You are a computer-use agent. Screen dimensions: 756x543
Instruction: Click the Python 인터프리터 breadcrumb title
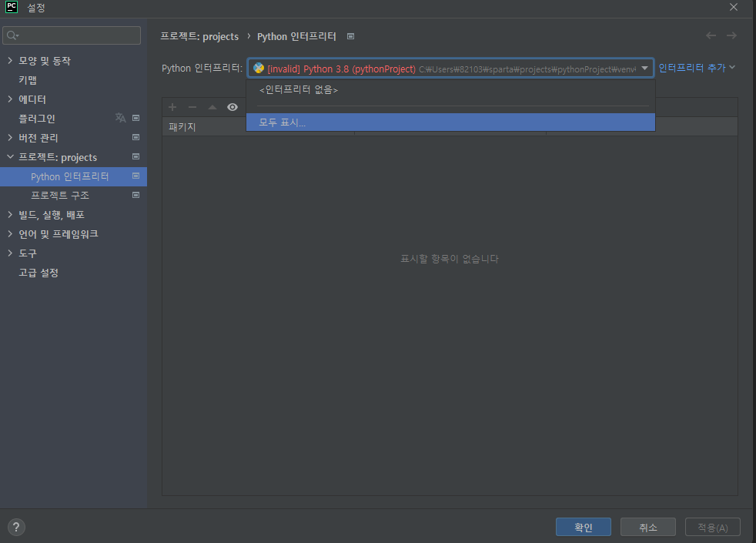click(x=296, y=37)
